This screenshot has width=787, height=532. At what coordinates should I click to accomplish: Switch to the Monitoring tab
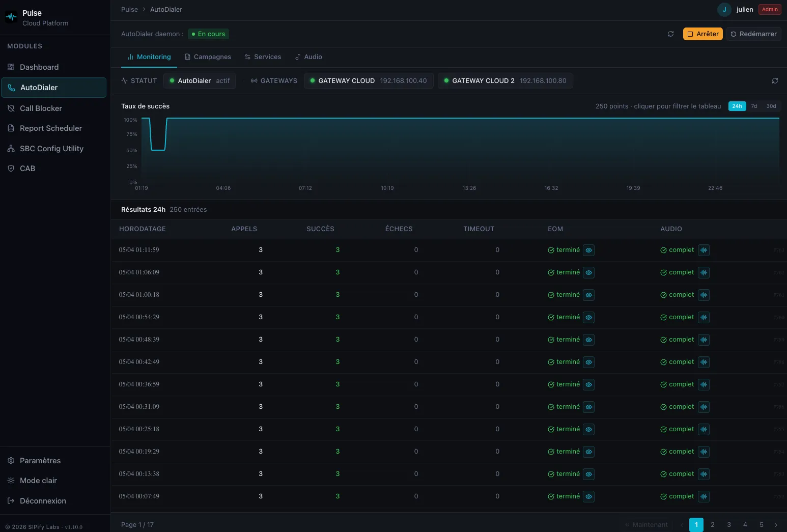coord(149,57)
